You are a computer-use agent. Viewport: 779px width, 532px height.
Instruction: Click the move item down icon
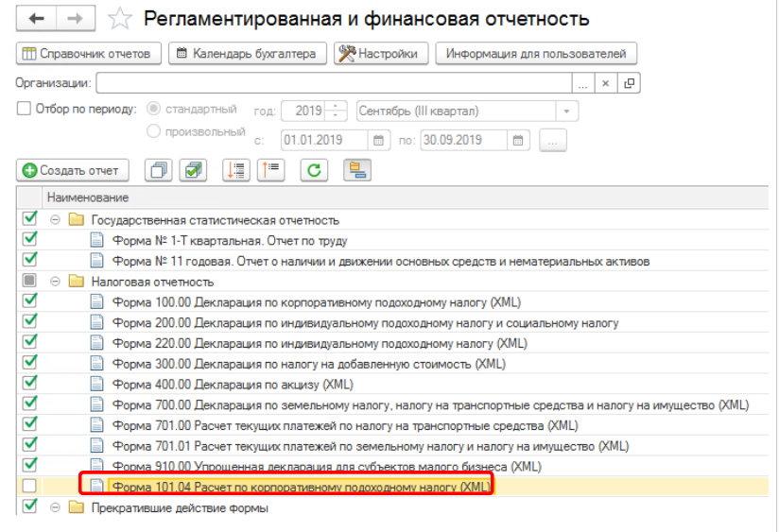[x=235, y=170]
